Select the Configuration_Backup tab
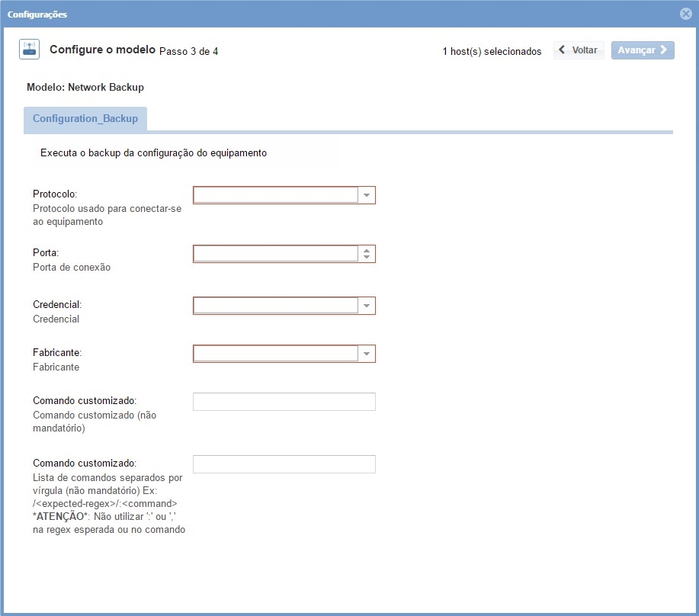The width and height of the screenshot is (699, 616). (x=85, y=119)
